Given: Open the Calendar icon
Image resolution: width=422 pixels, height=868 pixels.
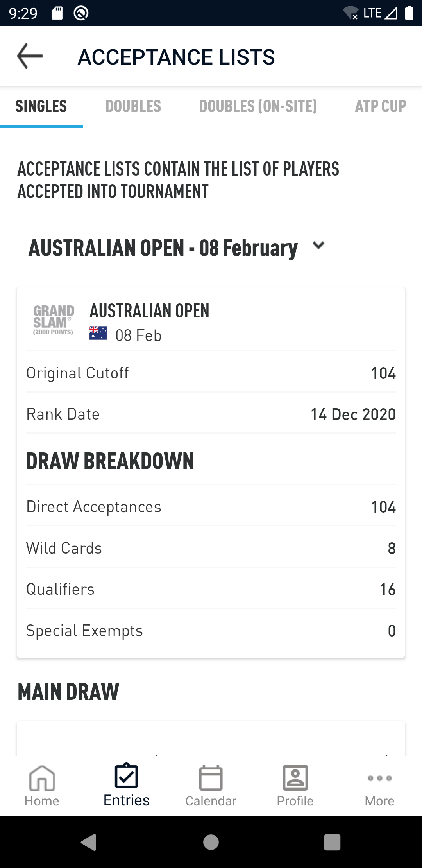Looking at the screenshot, I should (x=211, y=778).
